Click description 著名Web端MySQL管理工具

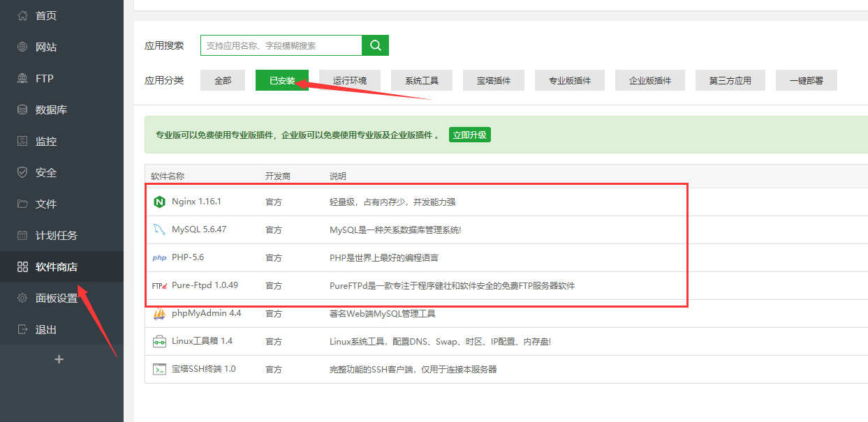383,313
